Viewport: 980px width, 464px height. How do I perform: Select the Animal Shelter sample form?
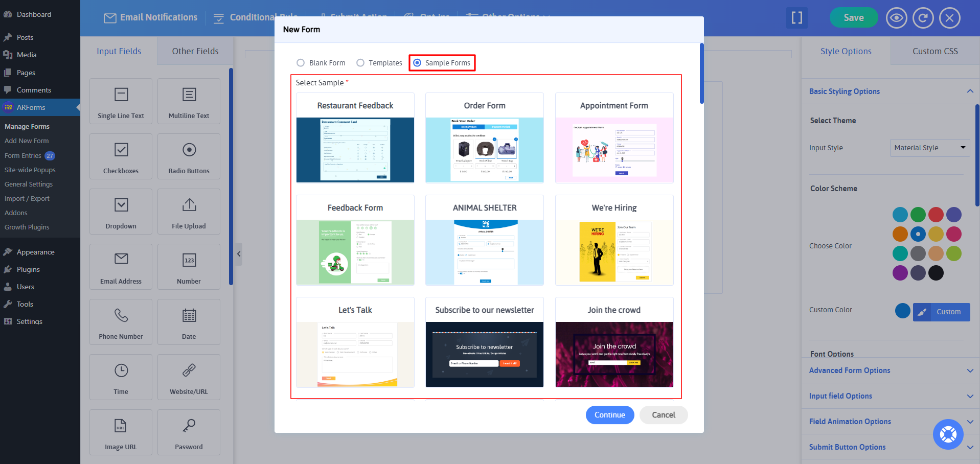tap(484, 240)
